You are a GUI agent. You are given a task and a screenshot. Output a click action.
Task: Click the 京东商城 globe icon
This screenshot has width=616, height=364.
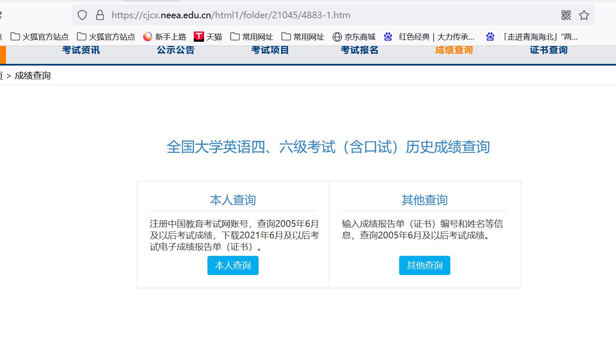(338, 36)
